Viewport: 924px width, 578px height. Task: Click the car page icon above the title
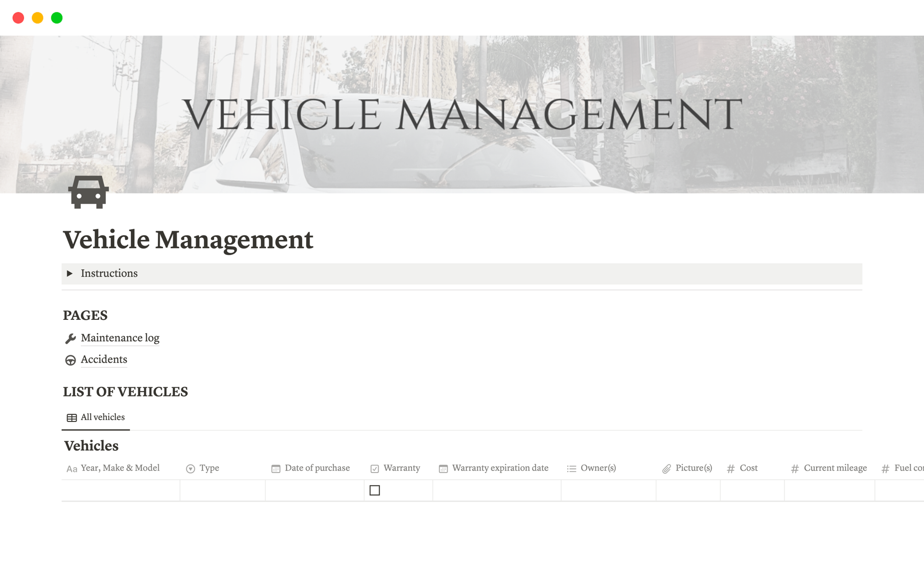pos(89,192)
